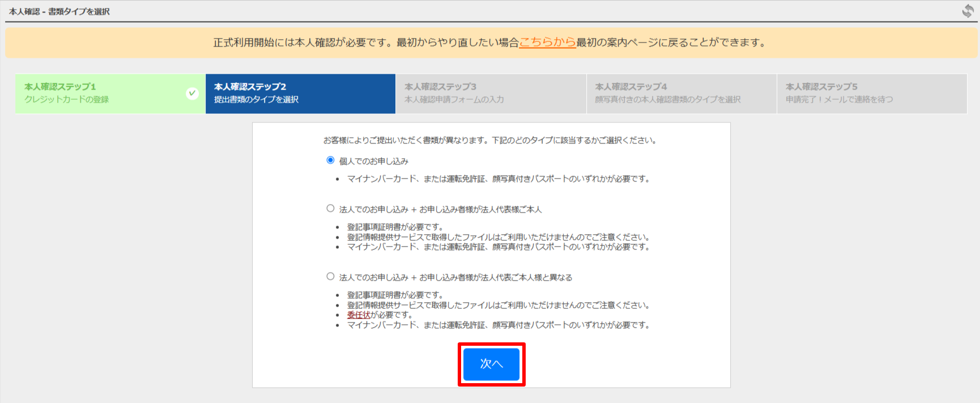Click the heading 本人確認 - 書類タイプを選択
980x403 pixels.
coord(59,11)
